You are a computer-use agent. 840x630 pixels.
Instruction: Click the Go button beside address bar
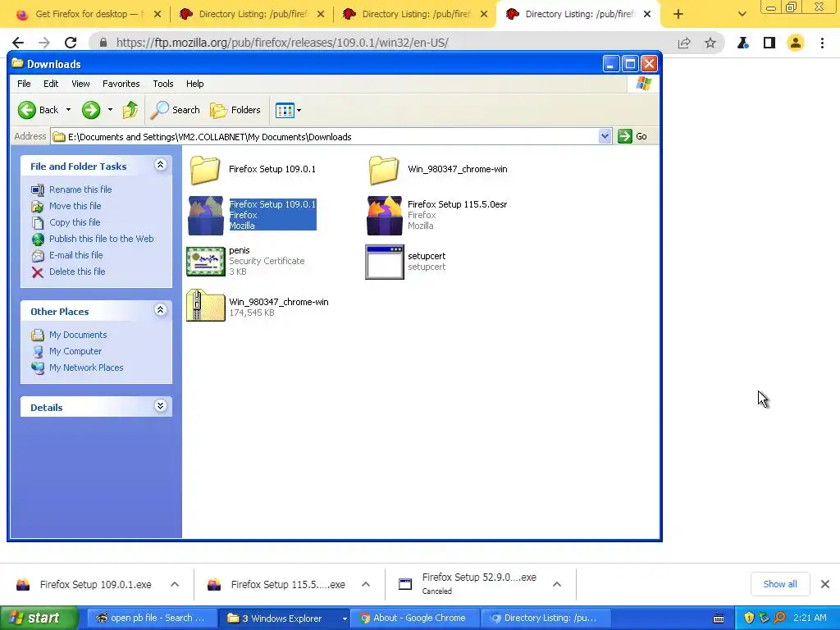pyautogui.click(x=632, y=136)
